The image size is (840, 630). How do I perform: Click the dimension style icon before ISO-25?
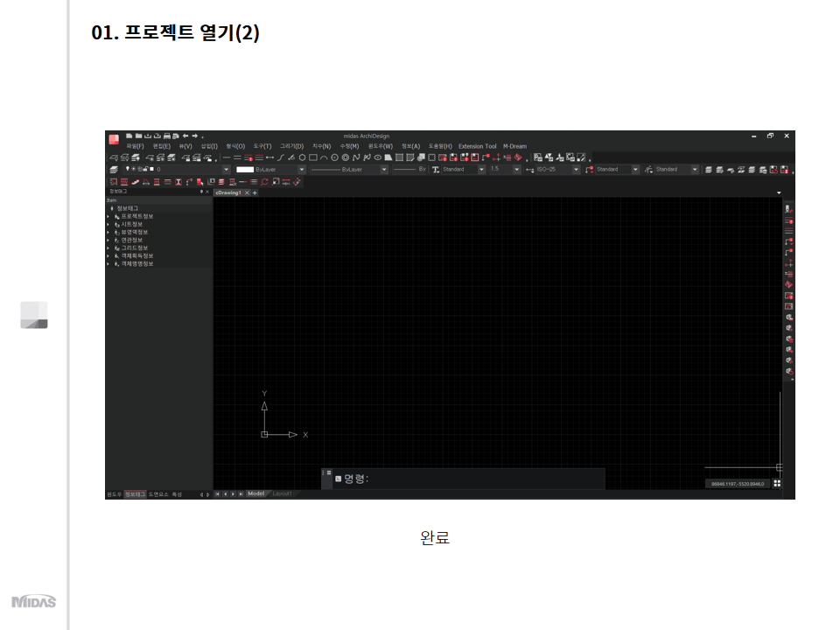pyautogui.click(x=530, y=169)
